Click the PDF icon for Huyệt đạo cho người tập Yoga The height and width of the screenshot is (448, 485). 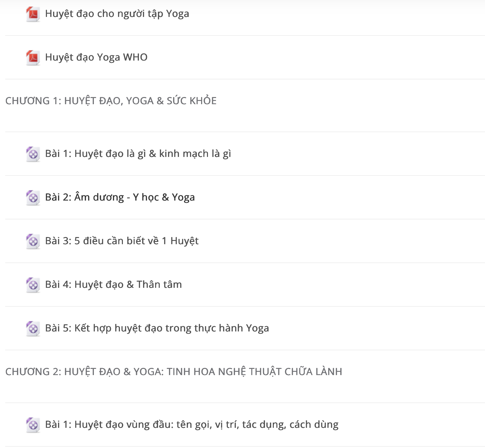tap(33, 14)
